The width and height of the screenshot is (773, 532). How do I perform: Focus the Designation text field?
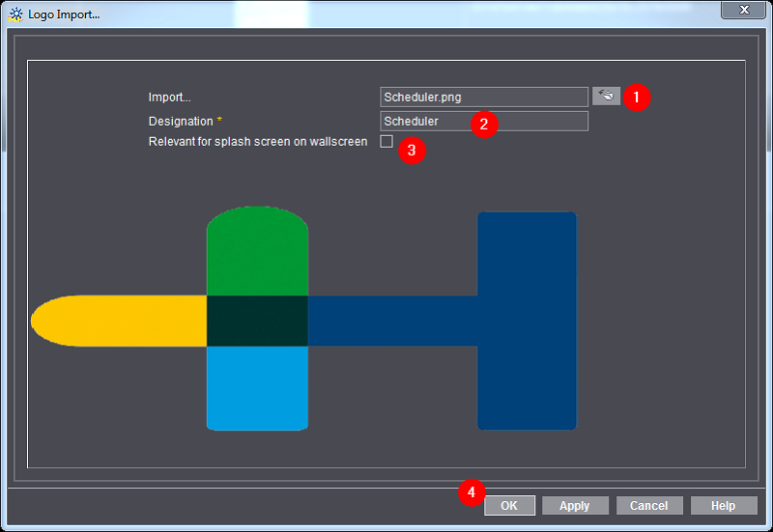click(x=425, y=122)
